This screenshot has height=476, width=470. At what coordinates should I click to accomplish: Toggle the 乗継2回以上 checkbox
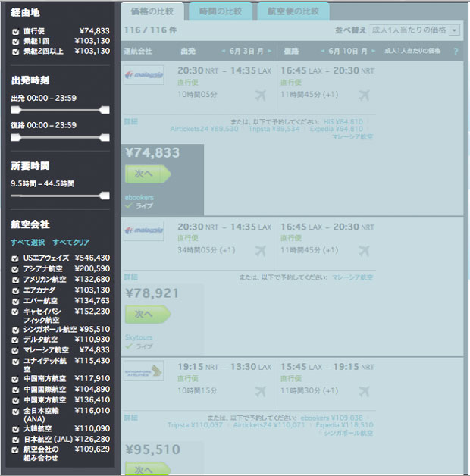pyautogui.click(x=15, y=52)
